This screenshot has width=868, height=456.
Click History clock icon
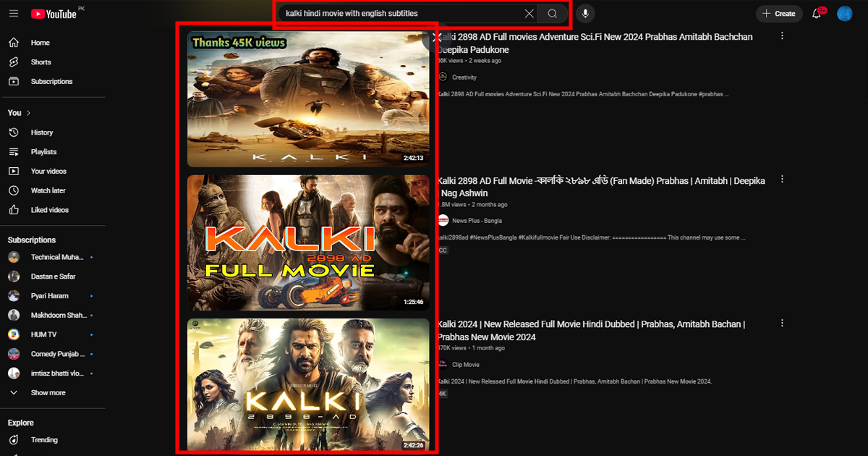tap(14, 132)
